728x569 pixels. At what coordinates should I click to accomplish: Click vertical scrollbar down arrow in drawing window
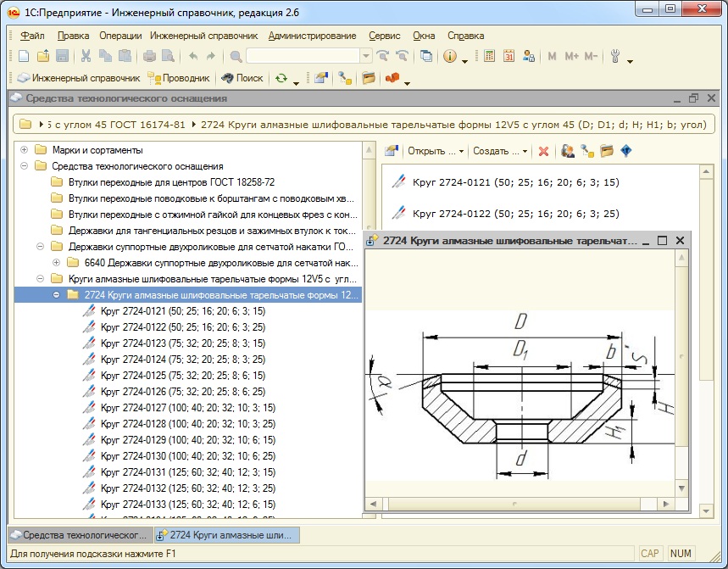coord(681,488)
